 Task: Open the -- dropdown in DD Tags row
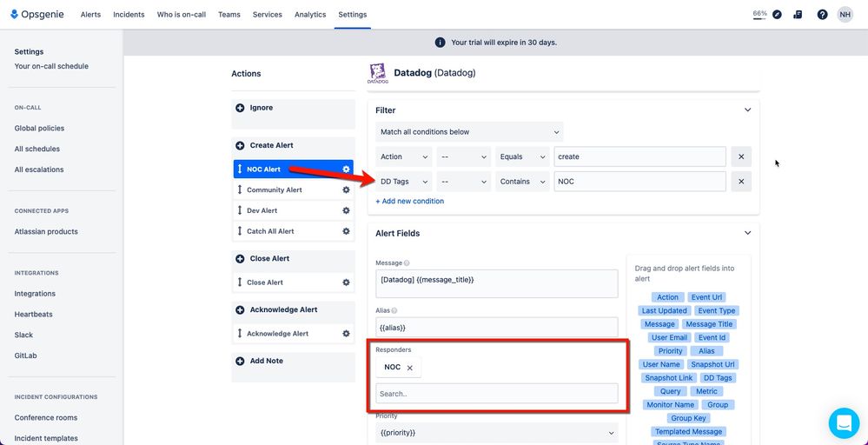pyautogui.click(x=464, y=182)
